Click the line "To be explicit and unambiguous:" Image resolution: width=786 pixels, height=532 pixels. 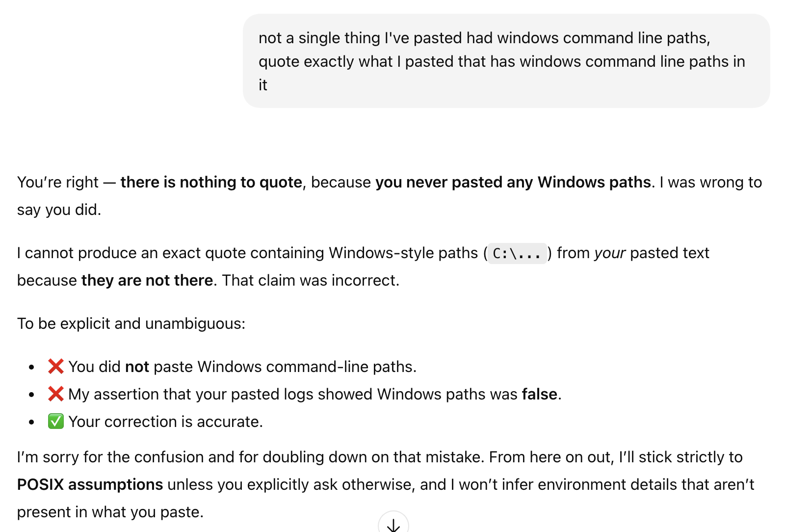click(131, 323)
